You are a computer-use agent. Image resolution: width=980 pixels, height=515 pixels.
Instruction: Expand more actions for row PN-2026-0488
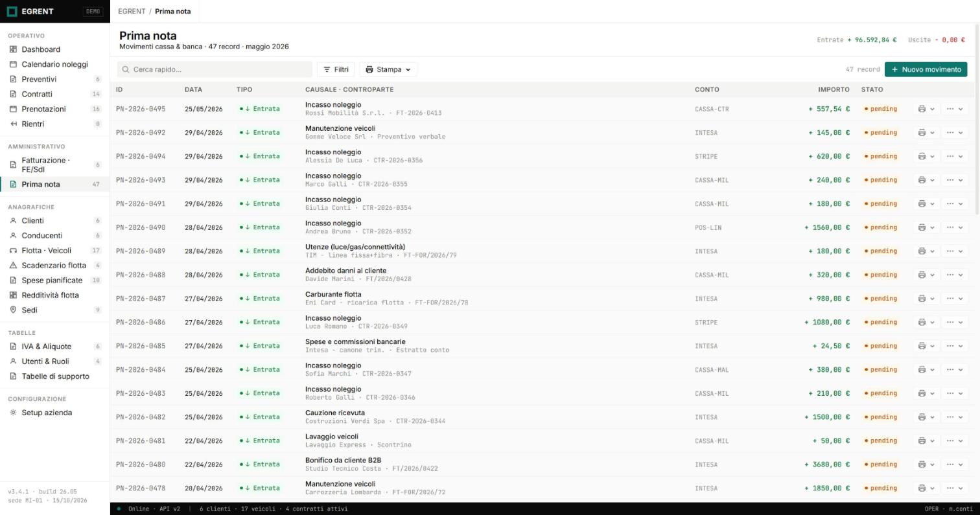point(954,275)
